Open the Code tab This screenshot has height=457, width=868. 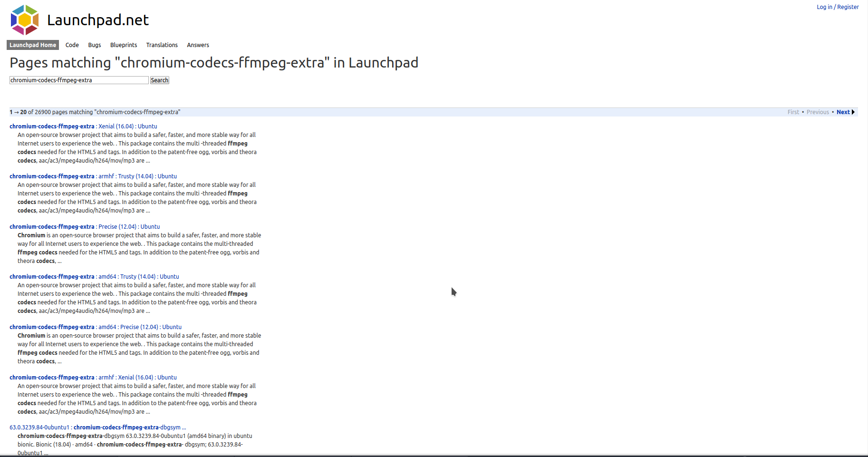(x=72, y=45)
